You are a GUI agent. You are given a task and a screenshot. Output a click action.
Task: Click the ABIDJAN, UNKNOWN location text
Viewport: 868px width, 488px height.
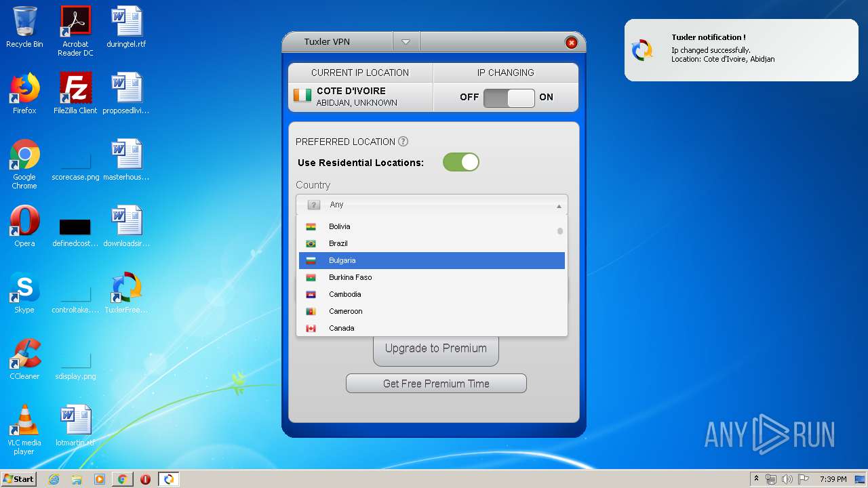click(x=357, y=103)
